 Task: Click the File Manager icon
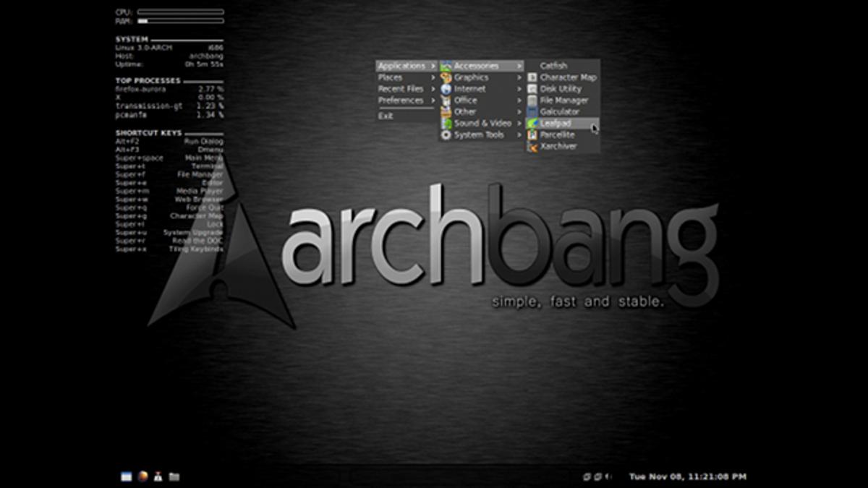(x=532, y=100)
